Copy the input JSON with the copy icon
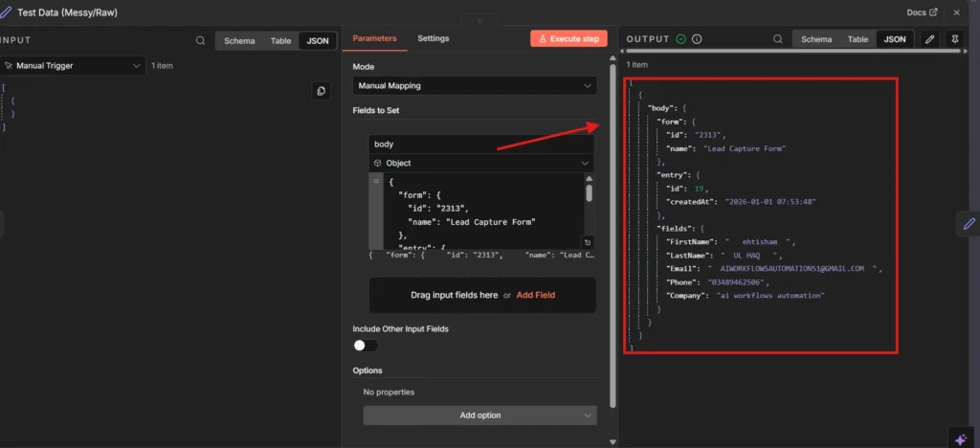The height and width of the screenshot is (448, 980). click(322, 91)
